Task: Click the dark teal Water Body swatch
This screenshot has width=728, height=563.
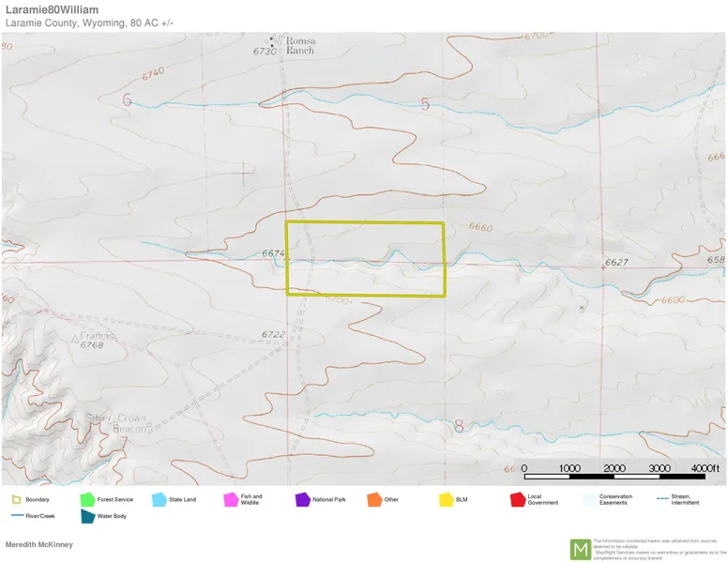Action: [x=88, y=516]
